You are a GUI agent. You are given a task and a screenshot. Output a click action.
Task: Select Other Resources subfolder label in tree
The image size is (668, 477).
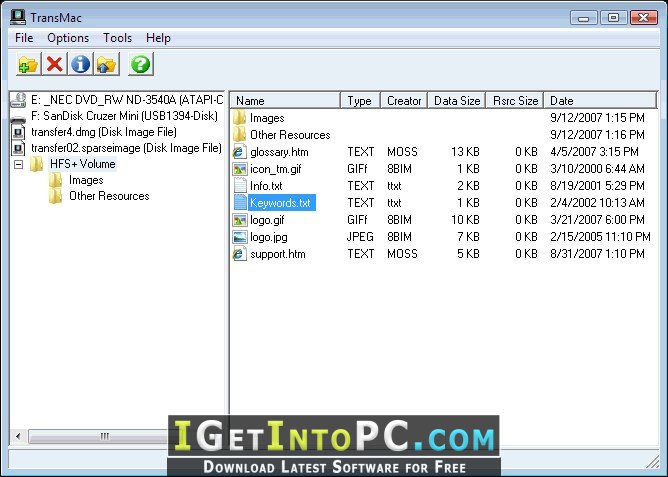pyautogui.click(x=109, y=196)
